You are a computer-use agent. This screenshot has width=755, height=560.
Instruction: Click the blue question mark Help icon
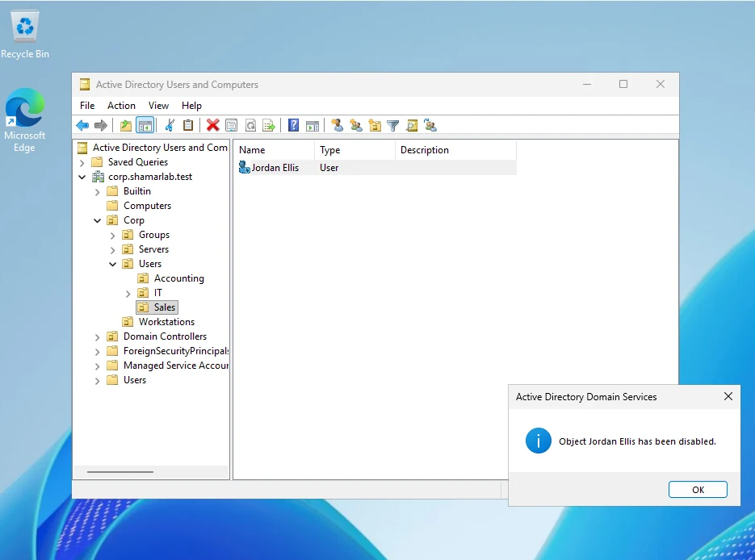point(293,126)
